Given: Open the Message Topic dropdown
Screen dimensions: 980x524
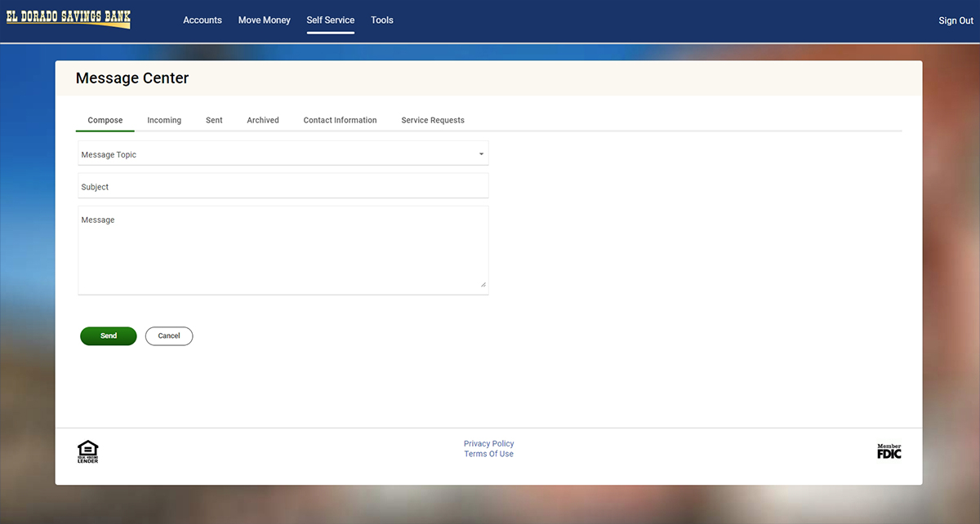Looking at the screenshot, I should click(278, 154).
